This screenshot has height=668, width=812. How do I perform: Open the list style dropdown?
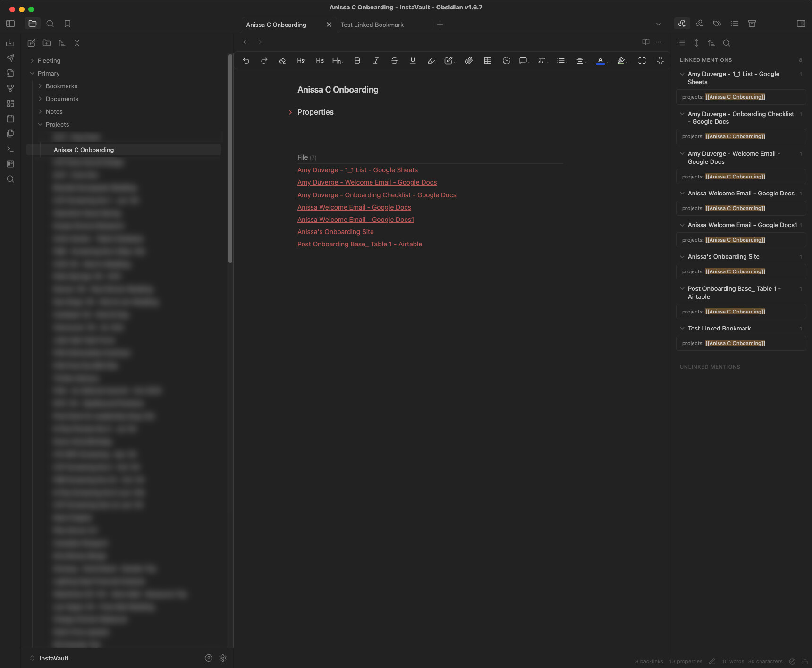(x=561, y=60)
